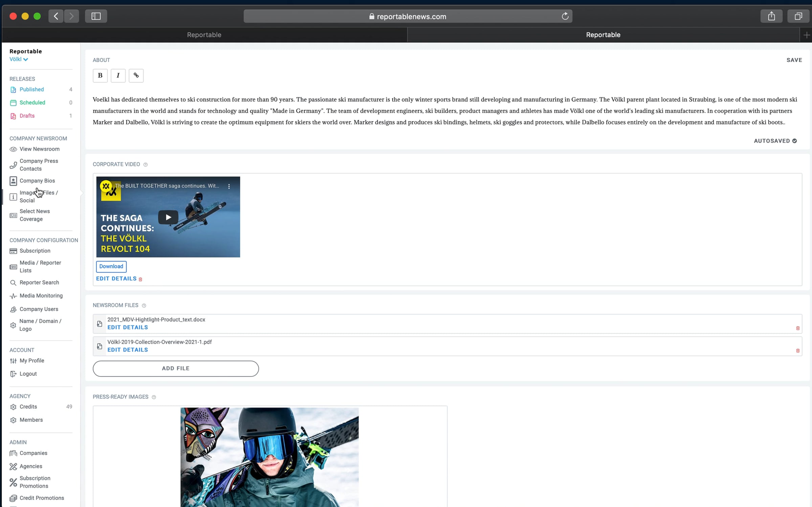Insert a link in About editor

pos(136,75)
